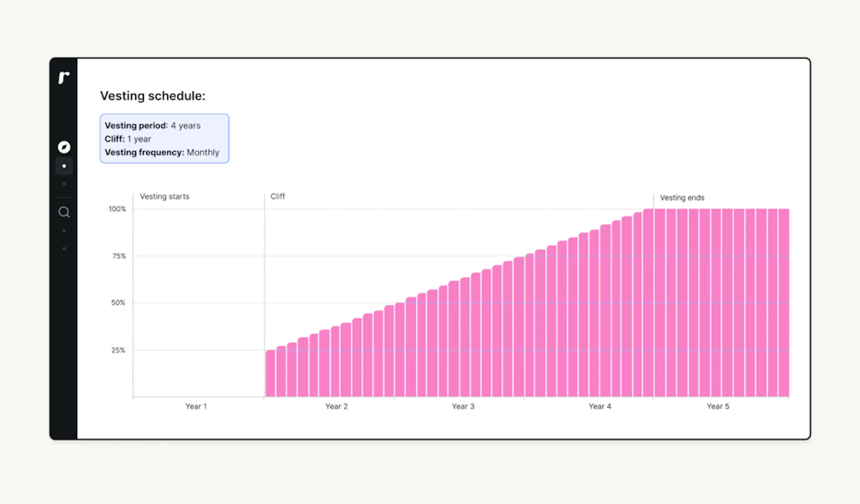Click the 50% y-axis label

click(x=118, y=303)
